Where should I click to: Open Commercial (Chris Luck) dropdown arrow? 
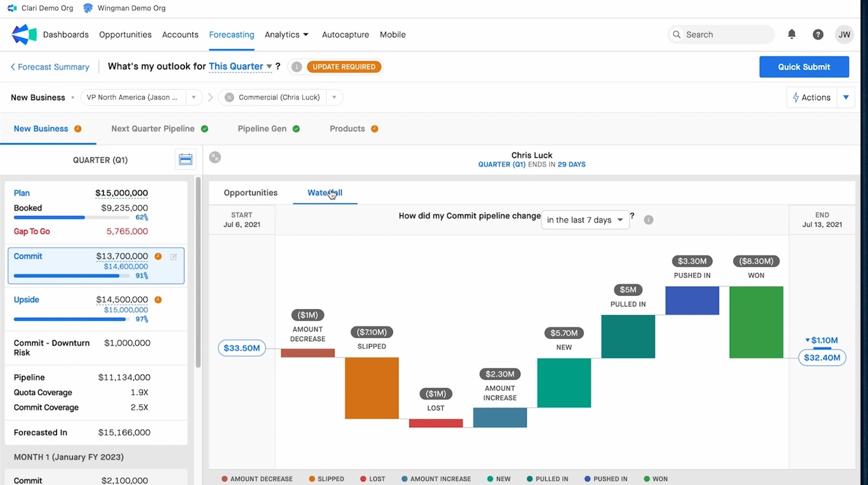pos(334,98)
